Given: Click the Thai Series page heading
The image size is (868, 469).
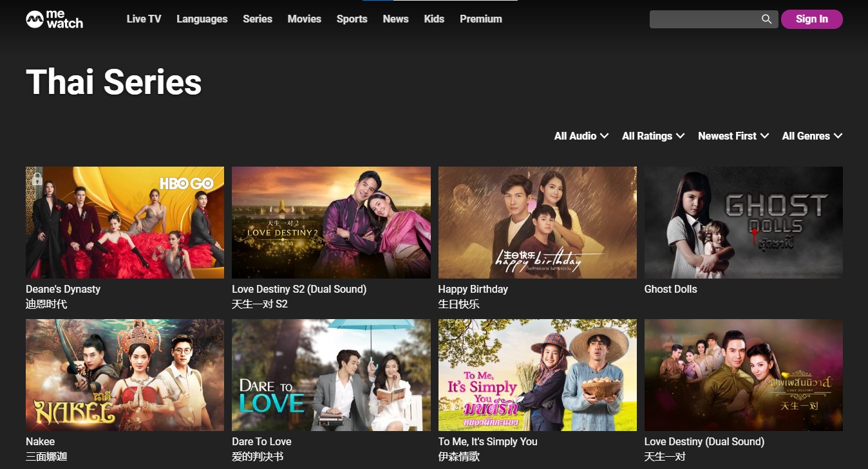Looking at the screenshot, I should (x=114, y=82).
